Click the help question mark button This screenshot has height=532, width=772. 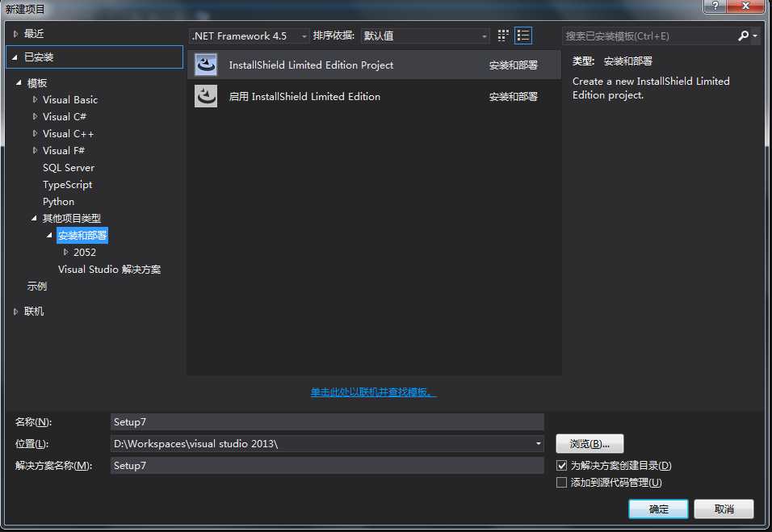[x=715, y=6]
